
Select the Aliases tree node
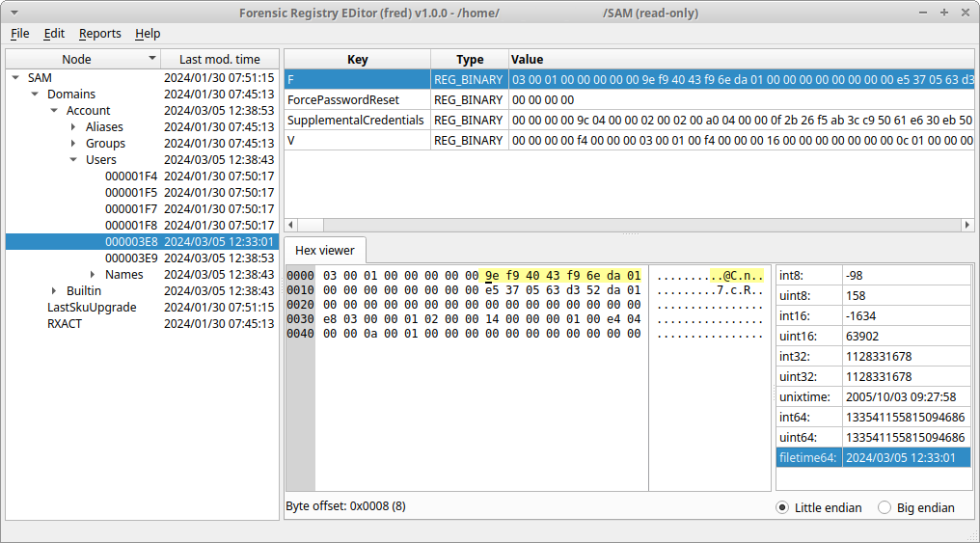[x=104, y=127]
